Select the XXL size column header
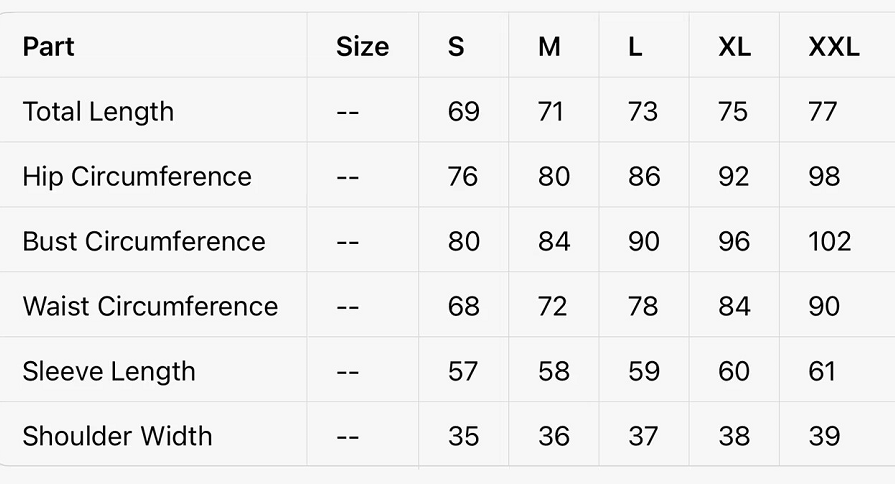This screenshot has height=484, width=895. [x=833, y=46]
